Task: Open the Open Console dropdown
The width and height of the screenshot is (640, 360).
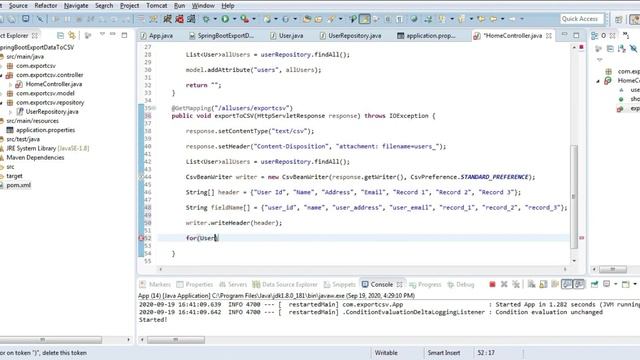Action: tap(635, 284)
